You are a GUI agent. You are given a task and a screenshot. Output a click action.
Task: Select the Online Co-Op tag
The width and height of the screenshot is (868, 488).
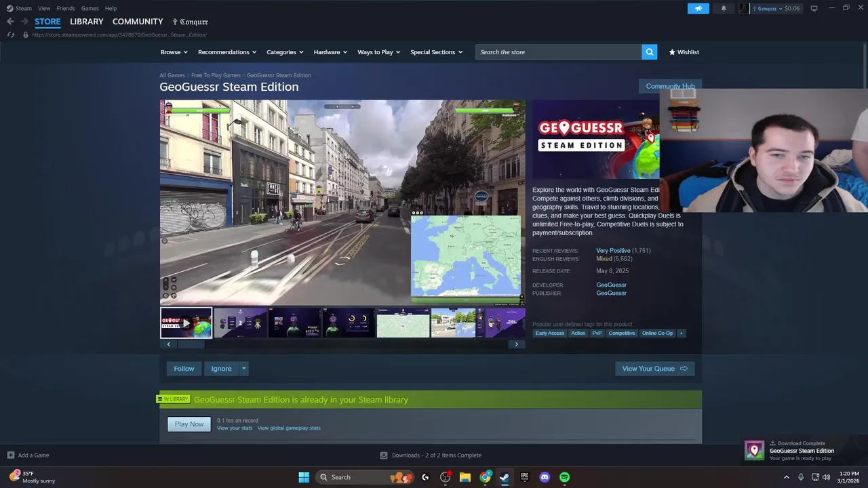pyautogui.click(x=658, y=333)
